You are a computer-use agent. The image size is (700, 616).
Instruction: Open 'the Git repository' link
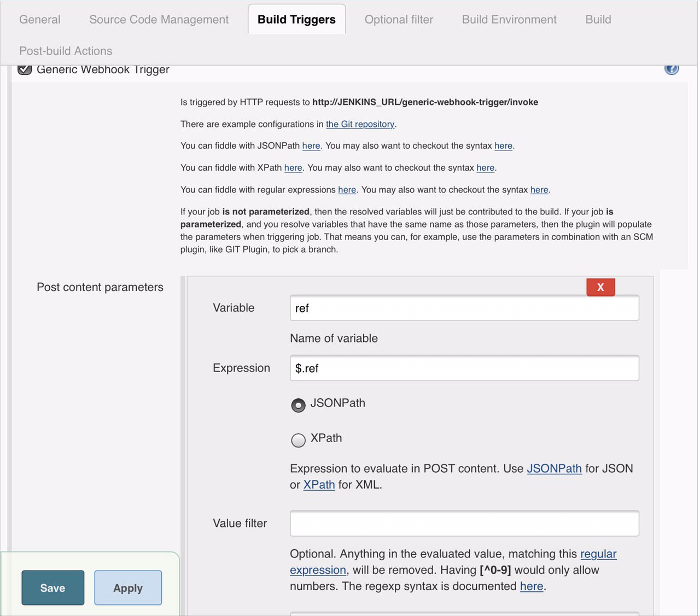pos(360,124)
